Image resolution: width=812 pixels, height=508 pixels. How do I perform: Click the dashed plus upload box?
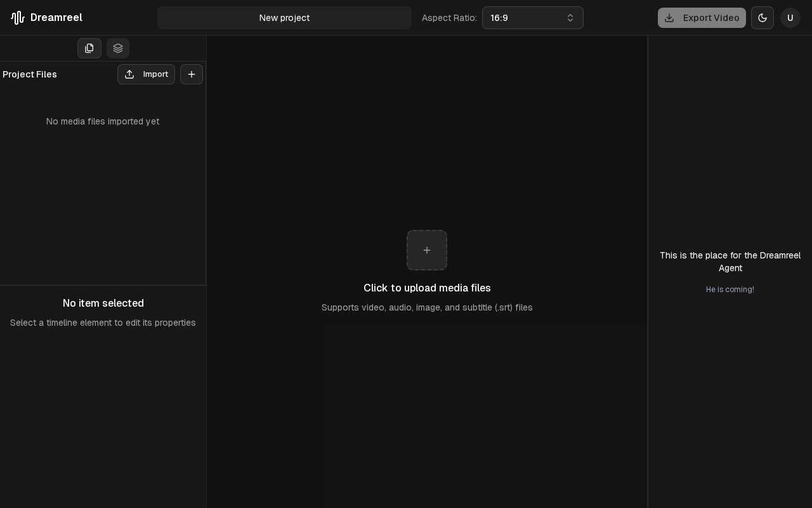[x=427, y=250]
